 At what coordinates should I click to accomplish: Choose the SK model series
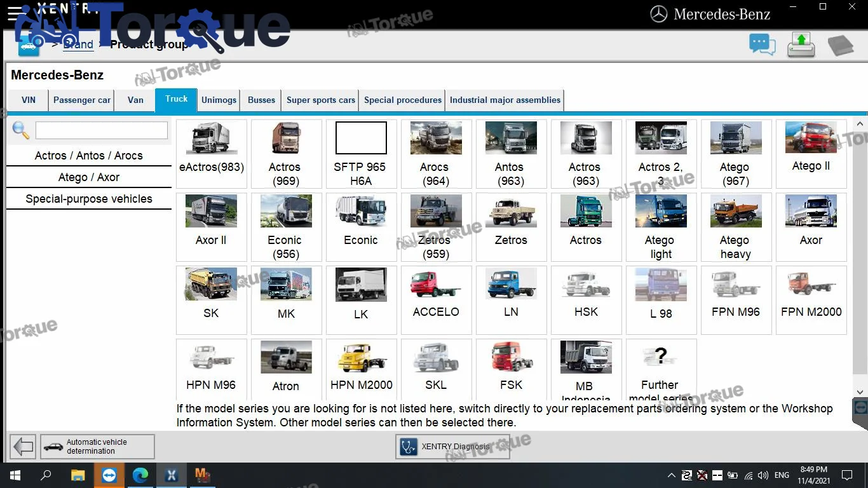212,300
